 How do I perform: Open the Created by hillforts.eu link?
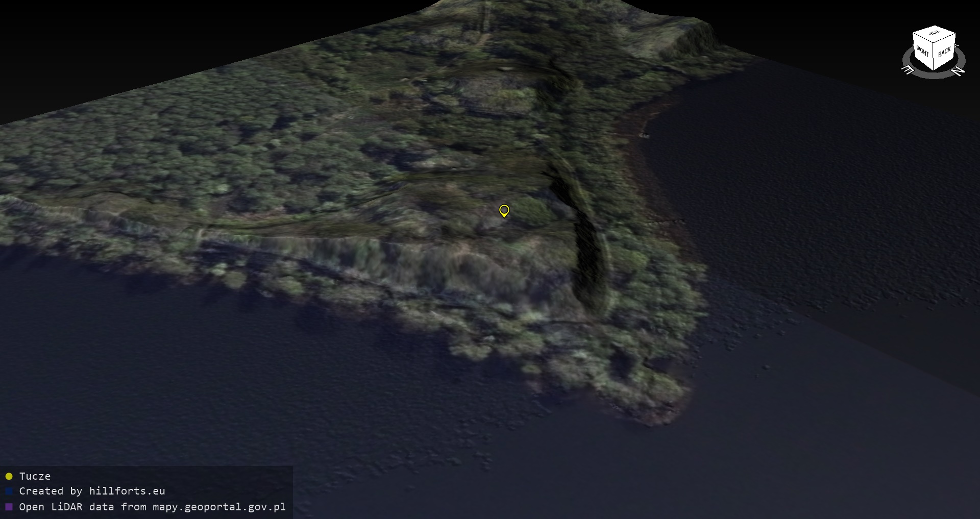point(92,491)
